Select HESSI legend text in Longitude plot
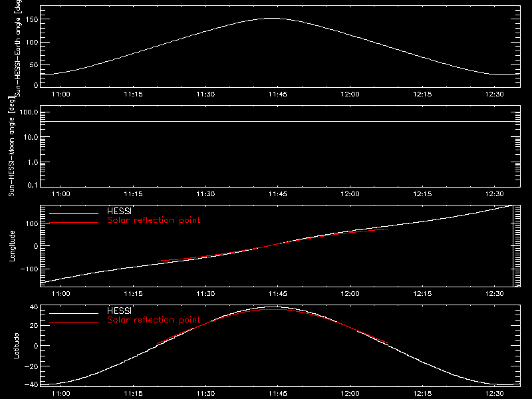532x399 pixels. 119,211
